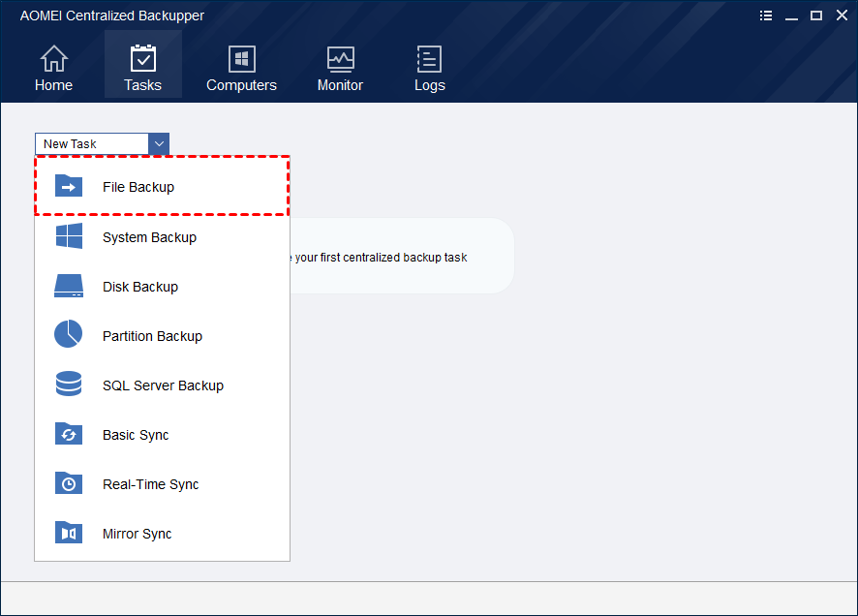Screen dimensions: 858x616
Task: Collapse the New Task dropdown arrow
Action: click(x=159, y=144)
